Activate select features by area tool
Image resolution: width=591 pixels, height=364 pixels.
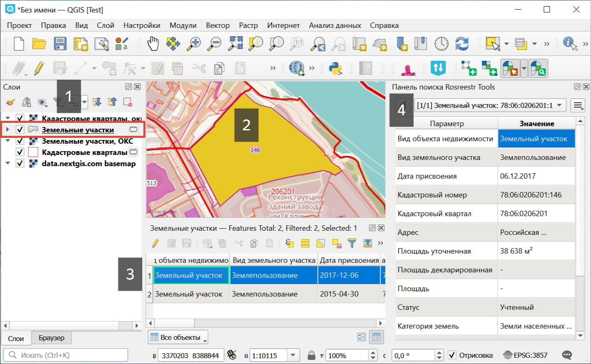(x=493, y=43)
